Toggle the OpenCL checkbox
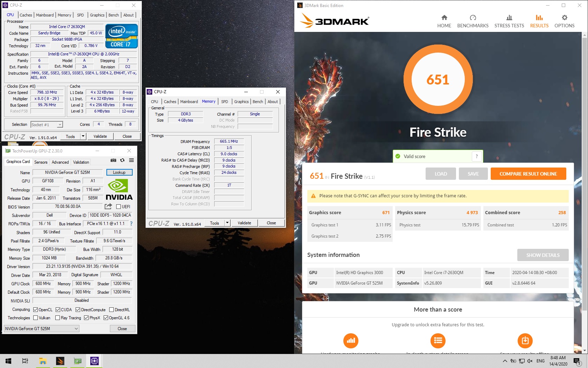588x368 pixels. point(35,310)
